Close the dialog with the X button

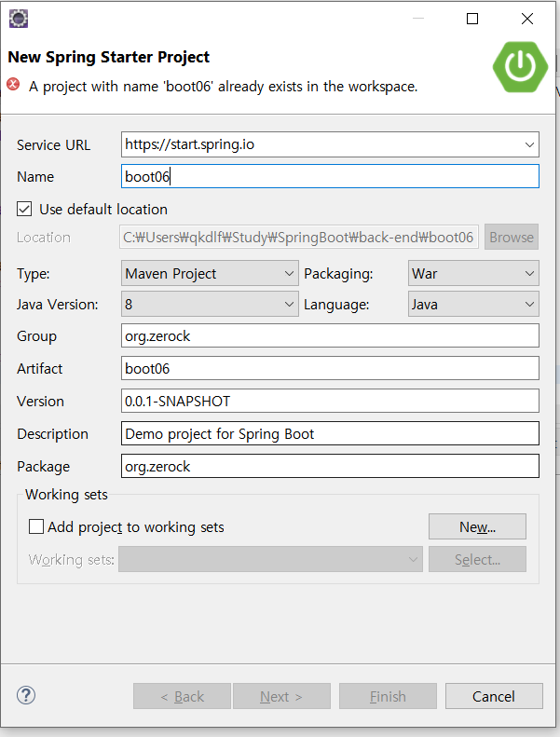click(527, 19)
